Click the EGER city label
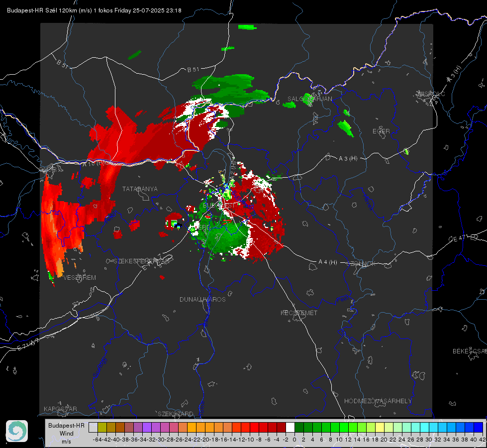This screenshot has width=487, height=448. coord(381,131)
